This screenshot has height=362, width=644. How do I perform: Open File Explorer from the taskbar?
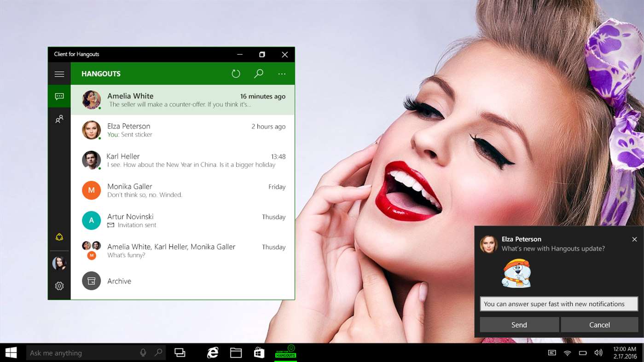pos(236,353)
